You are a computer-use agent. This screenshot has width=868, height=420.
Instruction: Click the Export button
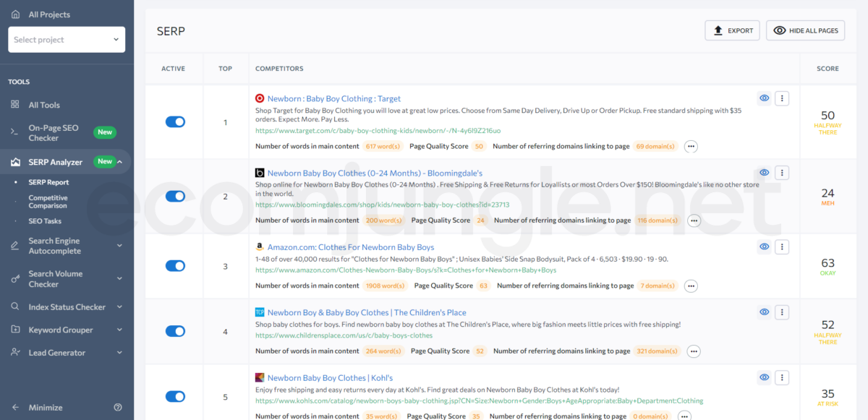coord(732,30)
